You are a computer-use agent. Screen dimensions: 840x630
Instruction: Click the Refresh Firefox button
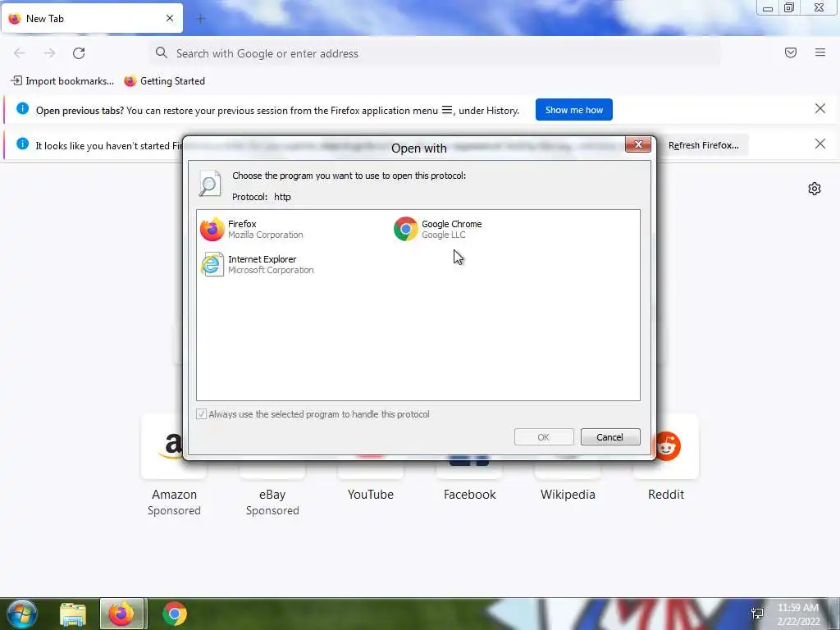click(x=703, y=145)
